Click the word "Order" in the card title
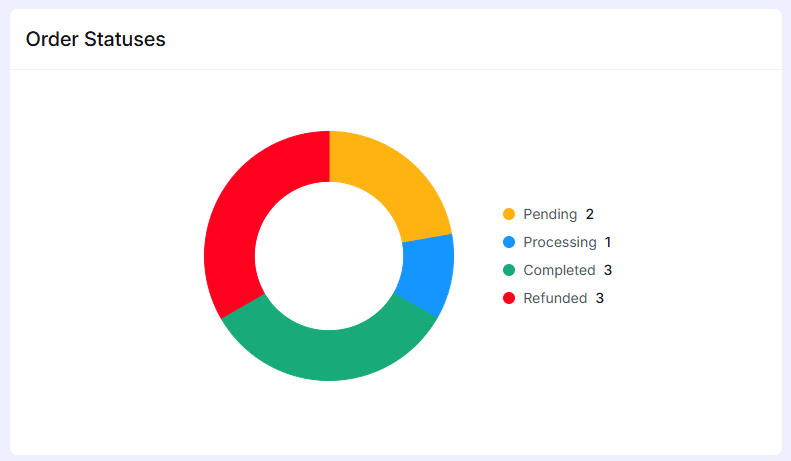This screenshot has height=461, width=791. (52, 39)
